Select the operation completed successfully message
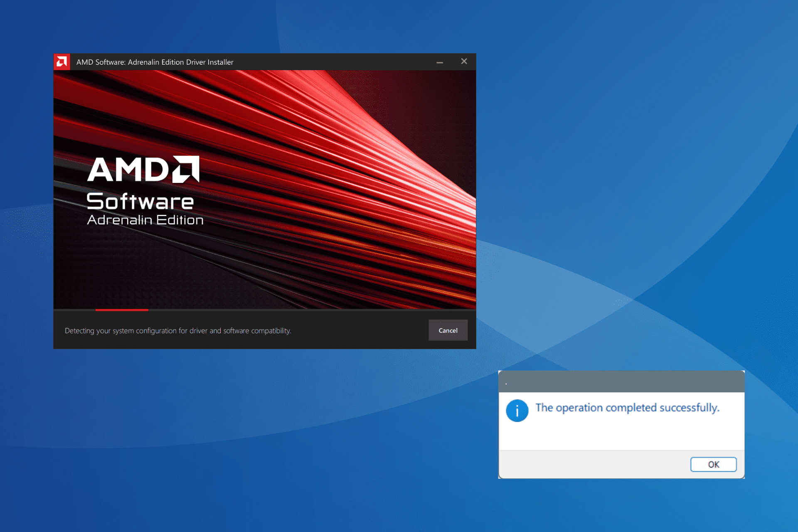 coord(627,408)
